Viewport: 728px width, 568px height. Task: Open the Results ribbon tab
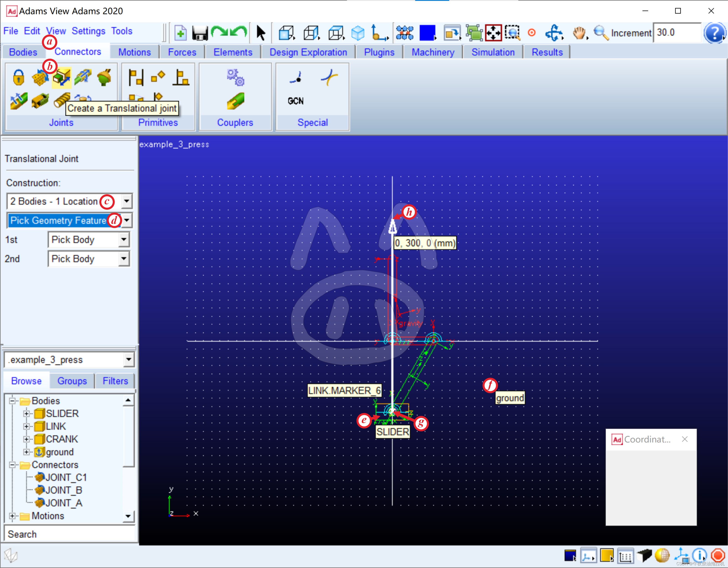point(547,52)
